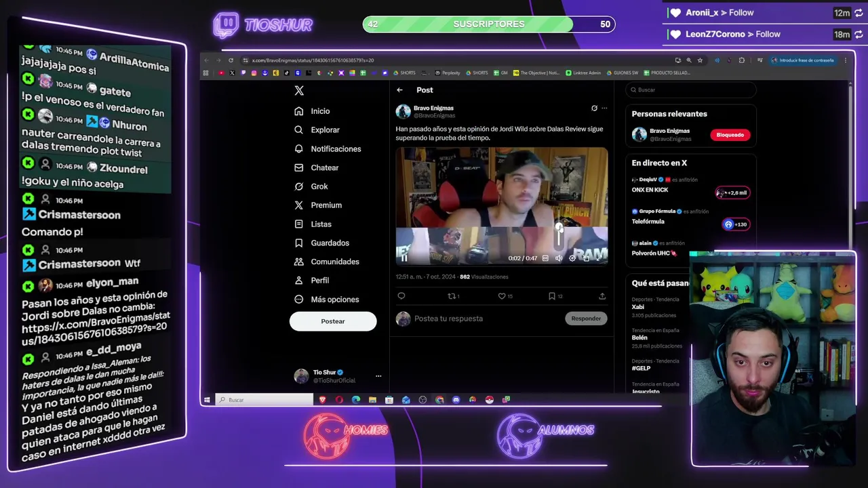Viewport: 868px width, 488px height.
Task: Open The Objective bookmark
Action: [537, 73]
